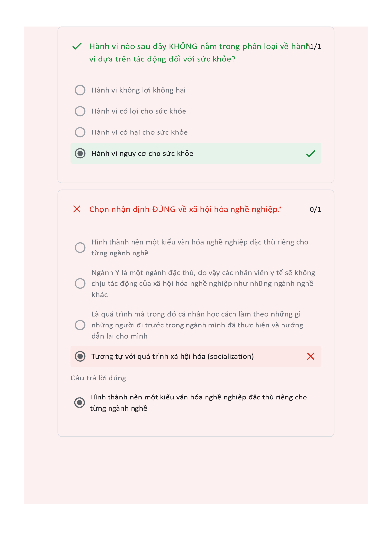Select the "Hành vi nguy cơ cho sức khỏe" radio
Screen dimensions: 392x554
(80, 153)
